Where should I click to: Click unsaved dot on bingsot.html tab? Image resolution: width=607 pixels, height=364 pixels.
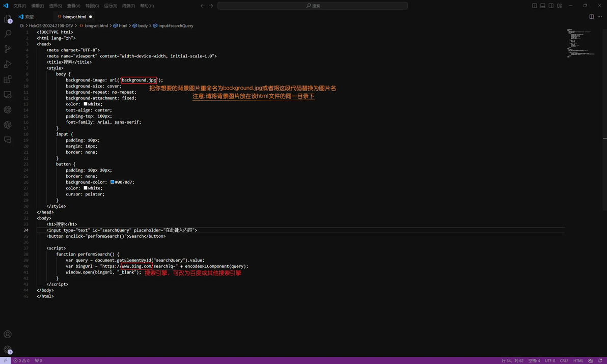(91, 17)
